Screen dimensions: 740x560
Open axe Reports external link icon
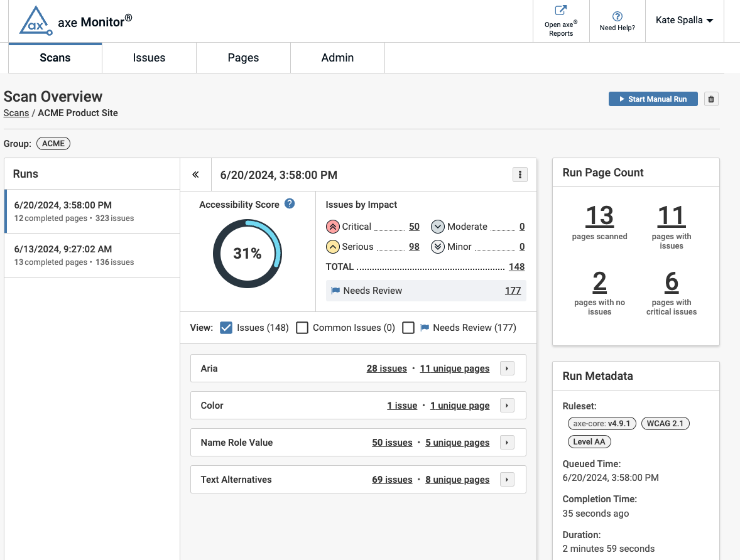click(560, 11)
